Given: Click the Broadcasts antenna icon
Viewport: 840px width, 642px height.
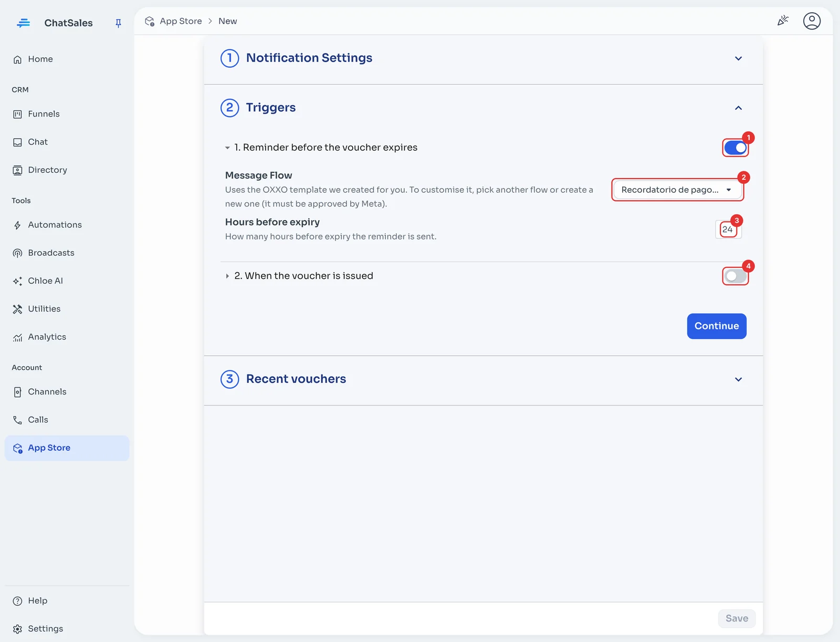Looking at the screenshot, I should 17,253.
